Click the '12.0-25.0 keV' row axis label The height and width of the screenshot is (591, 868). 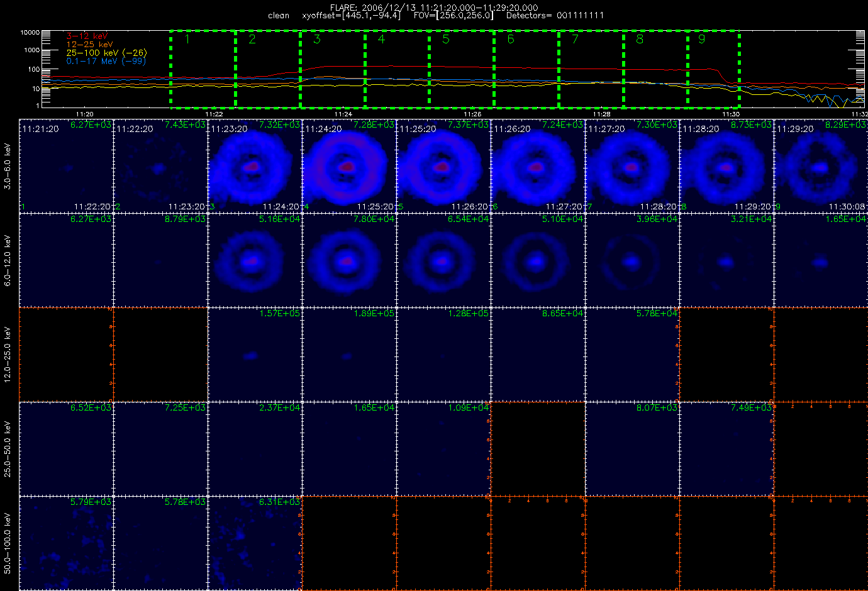8,355
